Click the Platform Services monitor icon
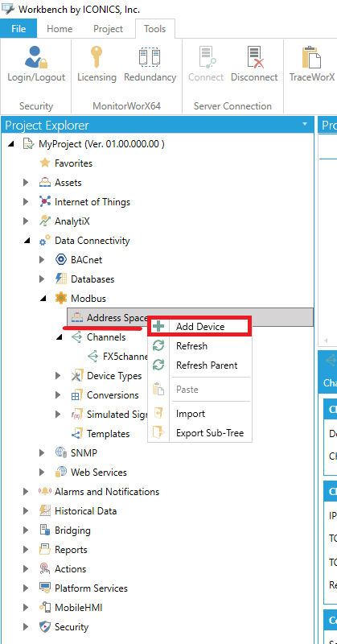This screenshot has width=337, height=644. [x=44, y=588]
